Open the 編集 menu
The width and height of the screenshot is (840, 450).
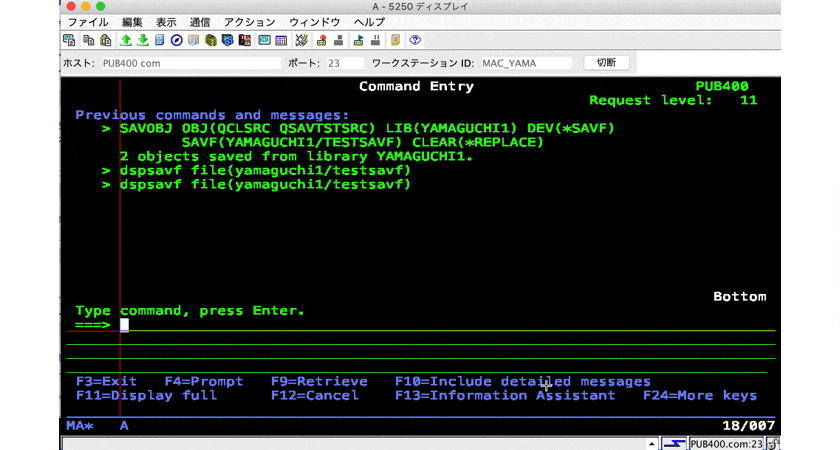pos(132,22)
